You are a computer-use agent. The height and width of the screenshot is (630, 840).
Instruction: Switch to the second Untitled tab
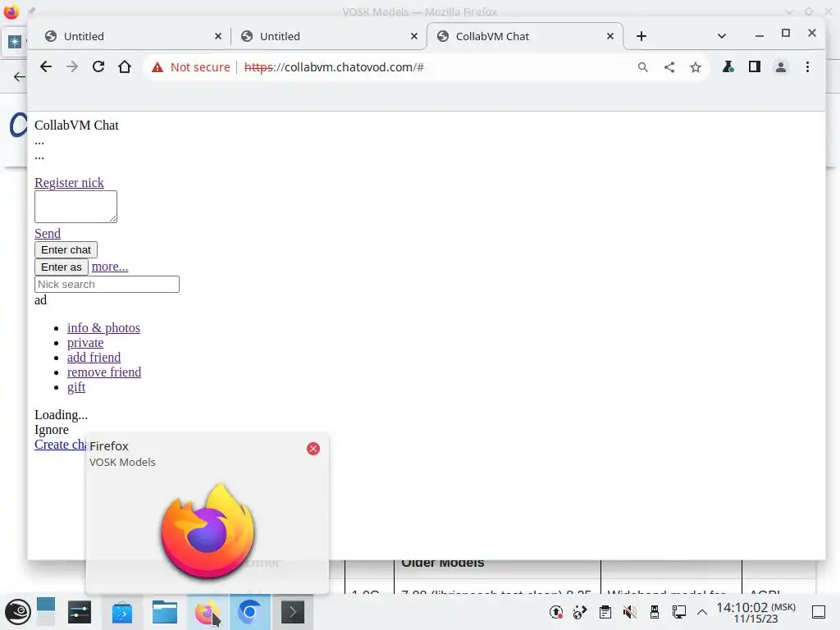(x=329, y=36)
